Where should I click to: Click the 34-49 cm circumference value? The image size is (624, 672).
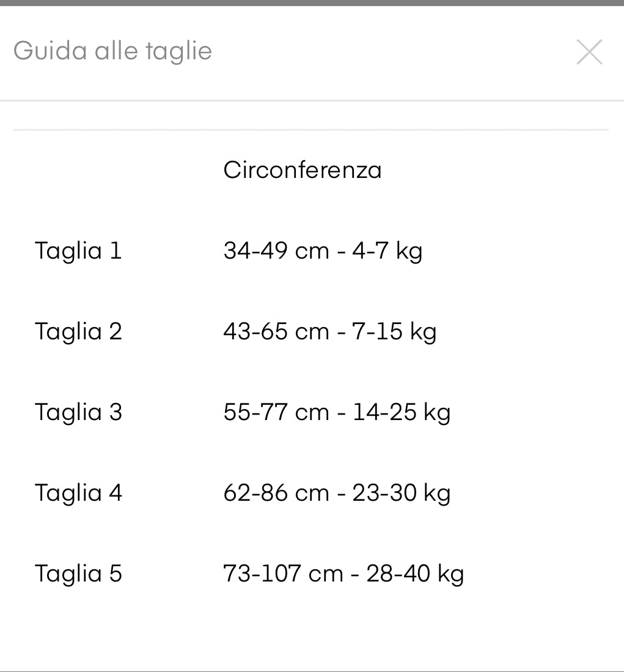276,251
